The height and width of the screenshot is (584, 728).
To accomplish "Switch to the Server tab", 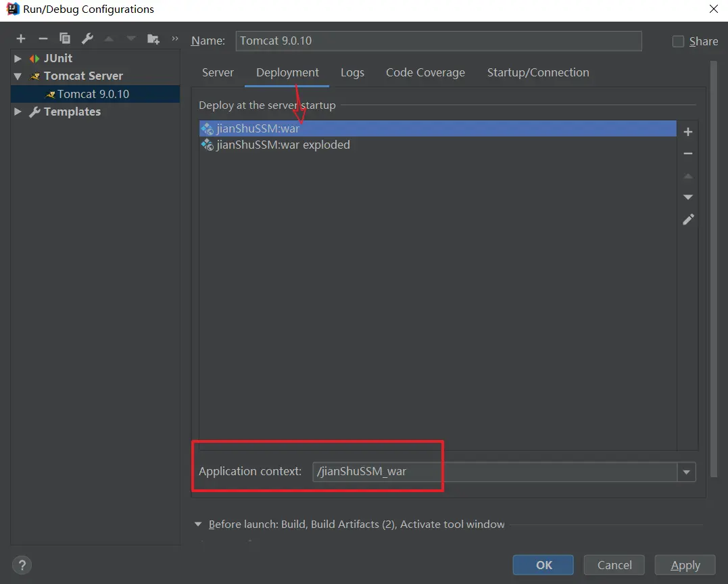I will click(x=218, y=72).
